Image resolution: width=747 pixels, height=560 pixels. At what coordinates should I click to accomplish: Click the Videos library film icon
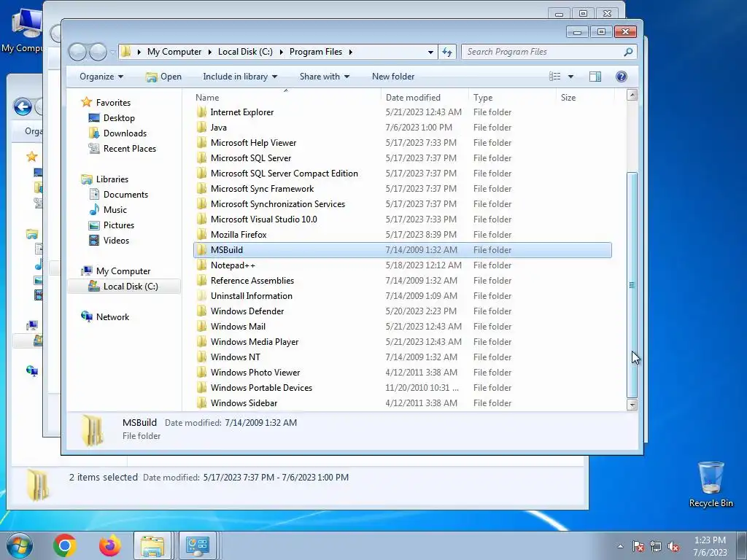pyautogui.click(x=94, y=241)
